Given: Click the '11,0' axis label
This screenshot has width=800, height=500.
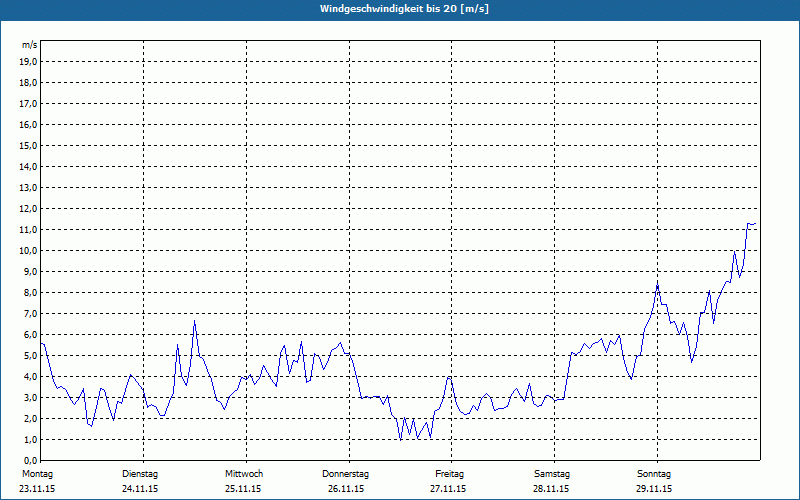Looking at the screenshot, I should (28, 230).
